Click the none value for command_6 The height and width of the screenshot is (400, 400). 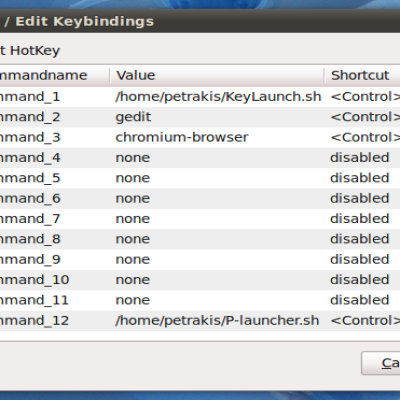pyautogui.click(x=133, y=199)
